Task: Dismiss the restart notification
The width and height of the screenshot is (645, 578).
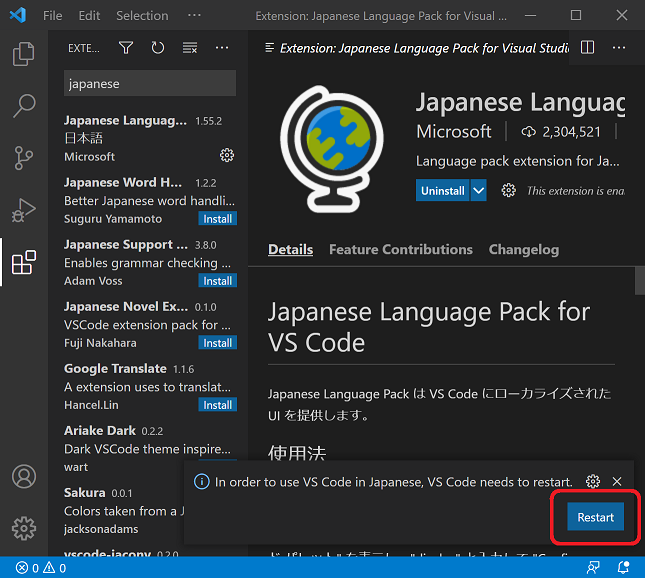Action: 617,481
